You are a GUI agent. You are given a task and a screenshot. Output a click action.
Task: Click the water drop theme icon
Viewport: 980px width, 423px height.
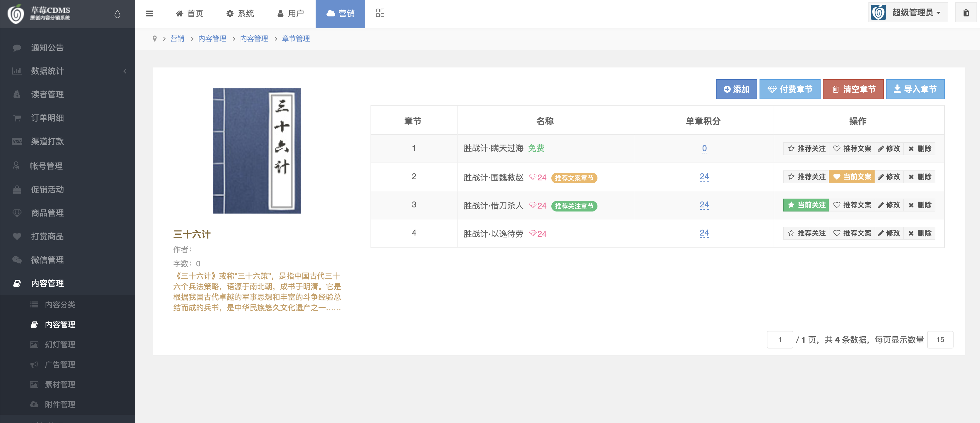click(117, 14)
